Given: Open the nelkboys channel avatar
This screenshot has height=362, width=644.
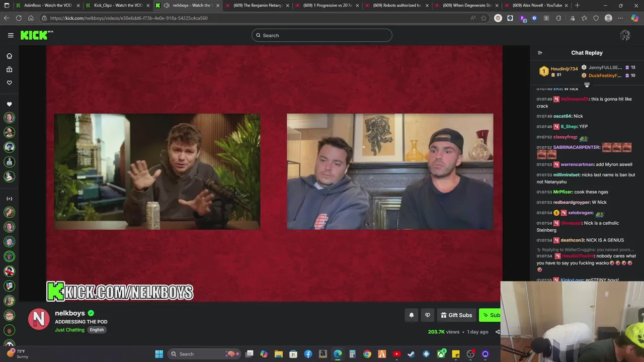Looking at the screenshot, I should [x=38, y=319].
